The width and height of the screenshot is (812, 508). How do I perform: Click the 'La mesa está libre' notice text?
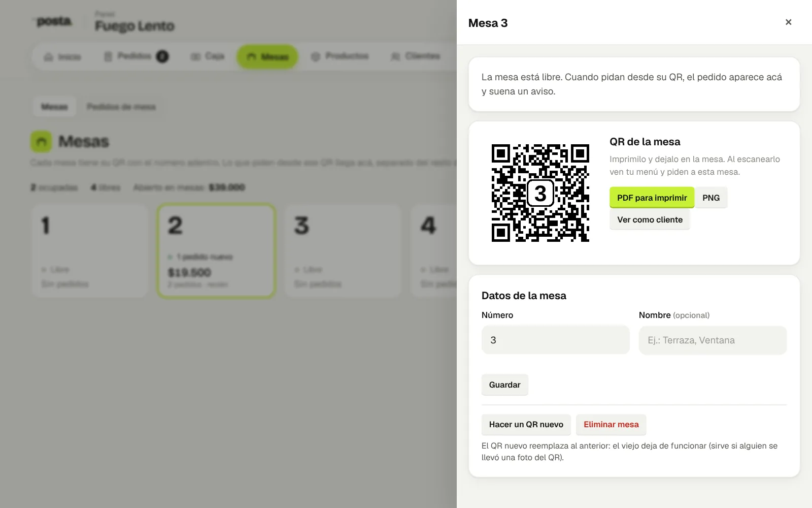(632, 84)
